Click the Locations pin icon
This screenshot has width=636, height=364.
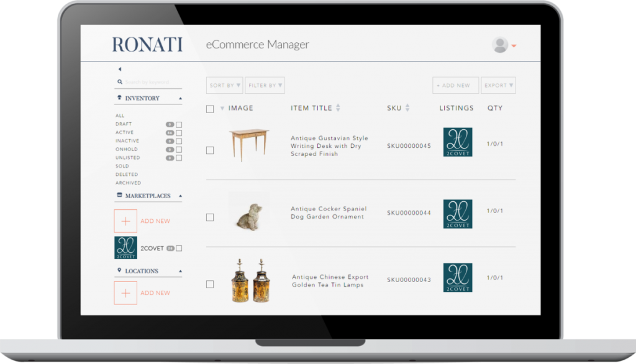(119, 270)
